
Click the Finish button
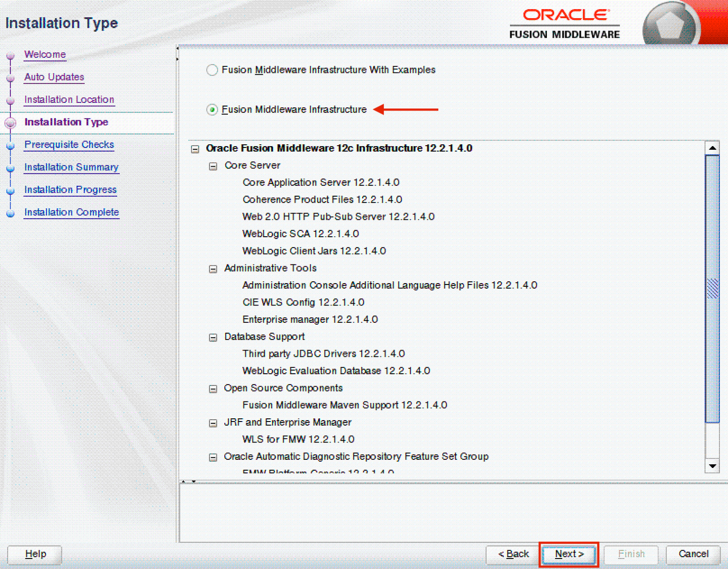631,554
